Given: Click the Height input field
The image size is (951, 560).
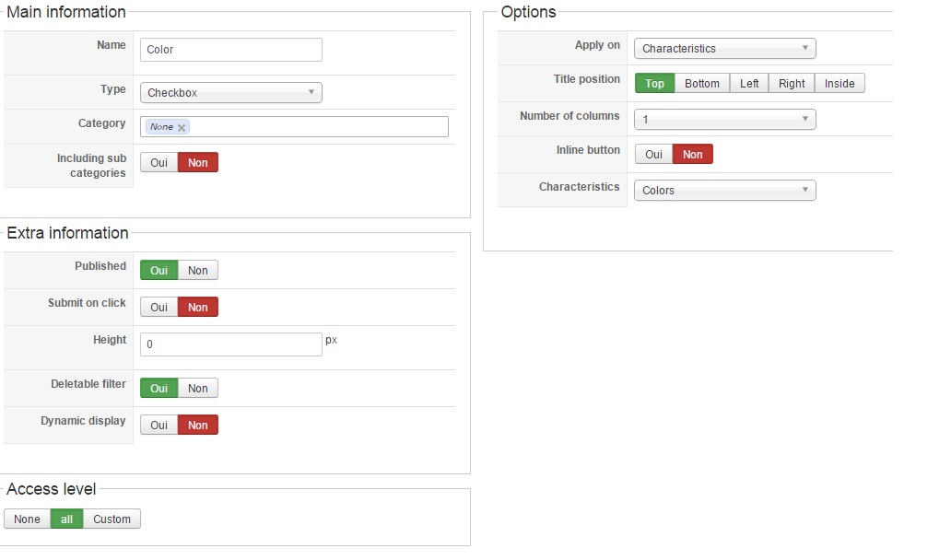Looking at the screenshot, I should pos(230,344).
